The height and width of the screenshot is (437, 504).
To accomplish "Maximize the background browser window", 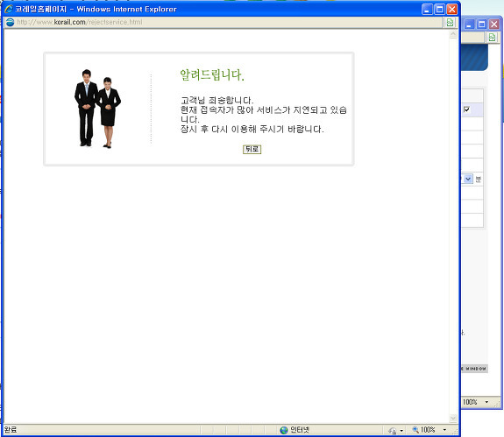I will coord(481,24).
